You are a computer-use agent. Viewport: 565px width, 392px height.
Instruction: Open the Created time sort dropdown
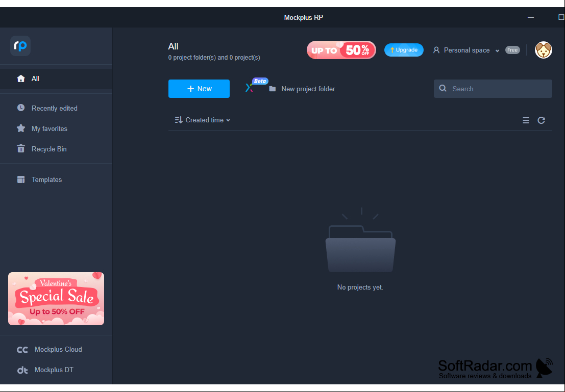click(203, 120)
